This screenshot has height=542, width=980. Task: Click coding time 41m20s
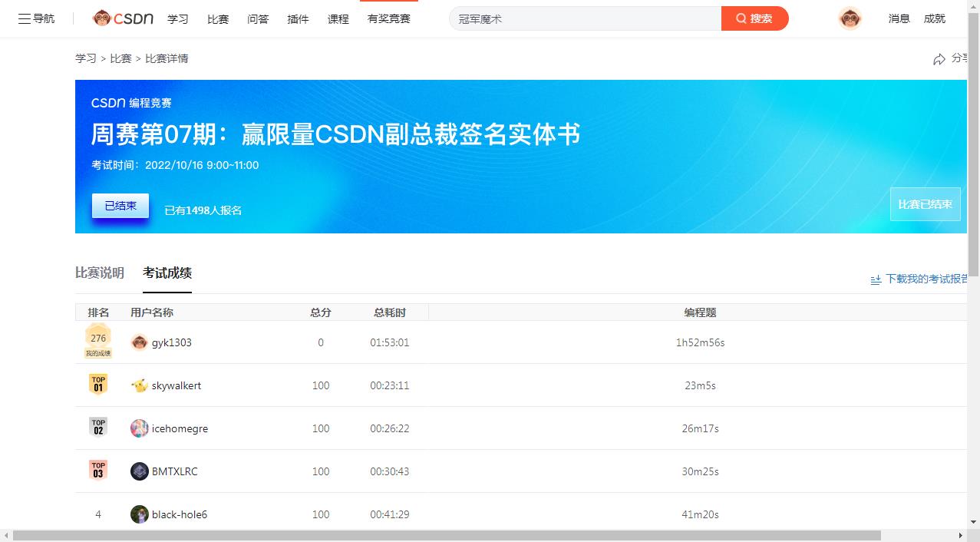700,514
